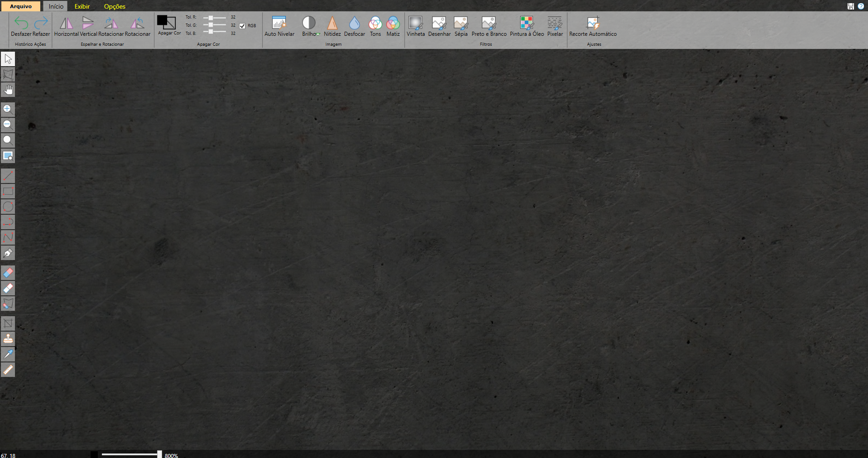
Task: Click the save disk icon
Action: (850, 6)
